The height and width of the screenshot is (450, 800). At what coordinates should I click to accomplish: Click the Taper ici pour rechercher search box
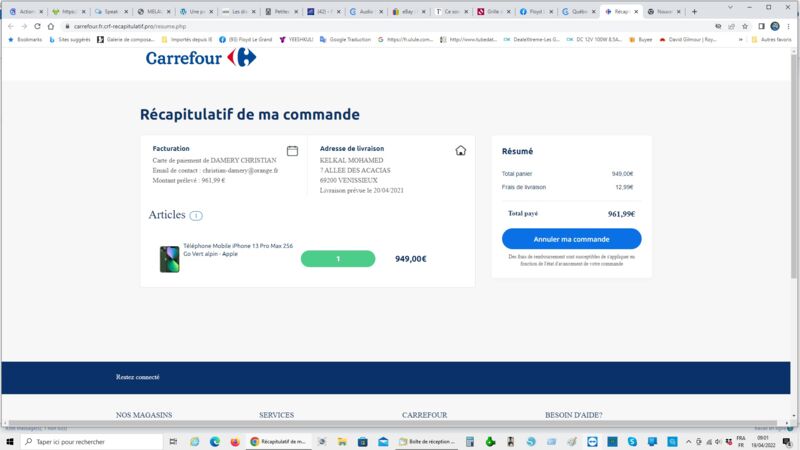click(x=92, y=441)
